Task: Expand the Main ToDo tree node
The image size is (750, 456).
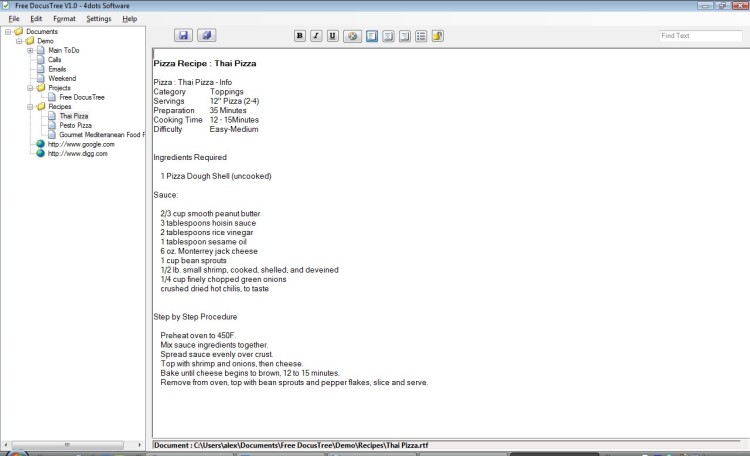Action: pyautogui.click(x=30, y=50)
